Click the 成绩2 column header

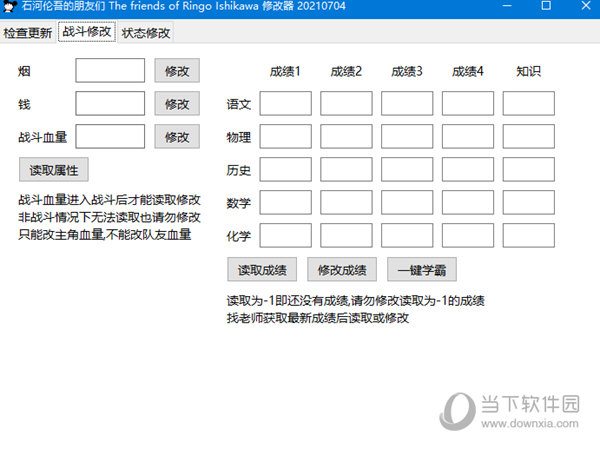coord(346,71)
